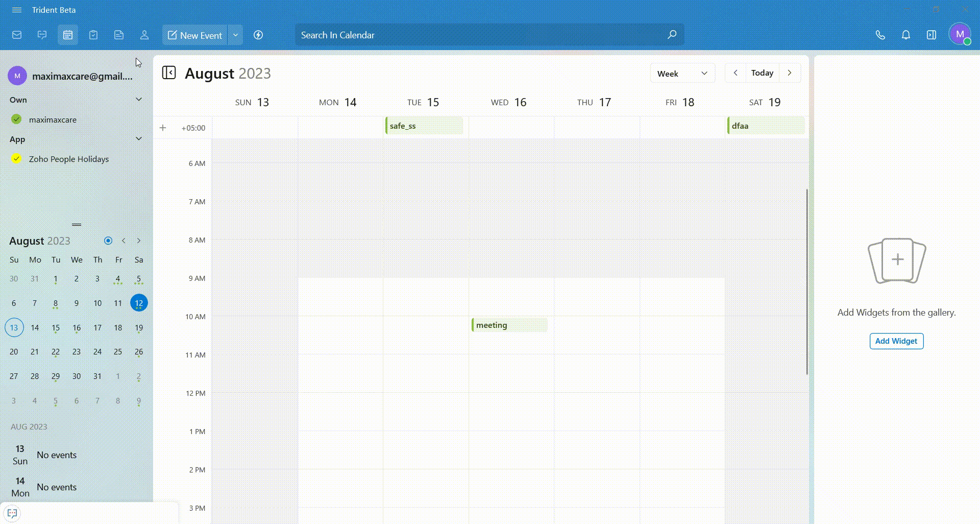Open the hamburger menu

point(17,10)
